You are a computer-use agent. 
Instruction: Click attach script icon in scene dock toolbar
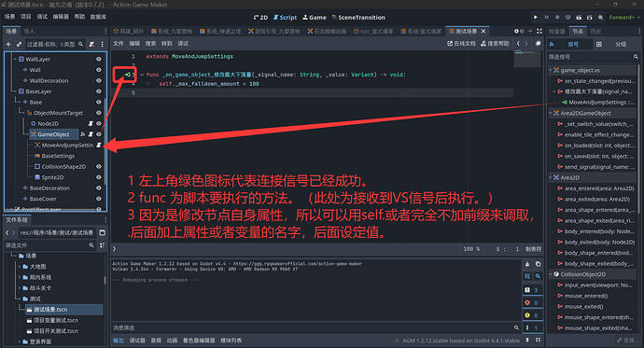point(91,44)
